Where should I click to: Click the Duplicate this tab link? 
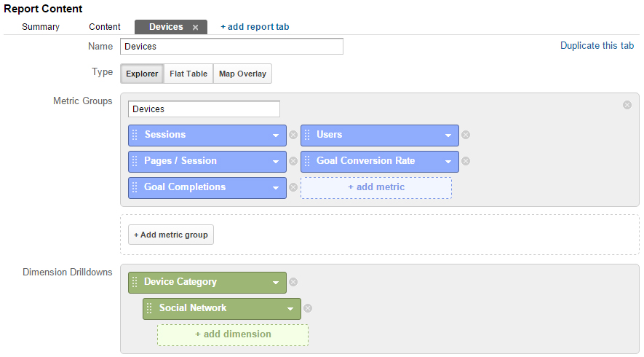(x=597, y=46)
